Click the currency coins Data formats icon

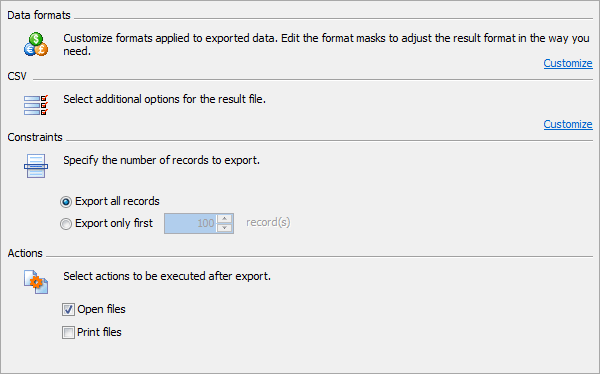(36, 44)
